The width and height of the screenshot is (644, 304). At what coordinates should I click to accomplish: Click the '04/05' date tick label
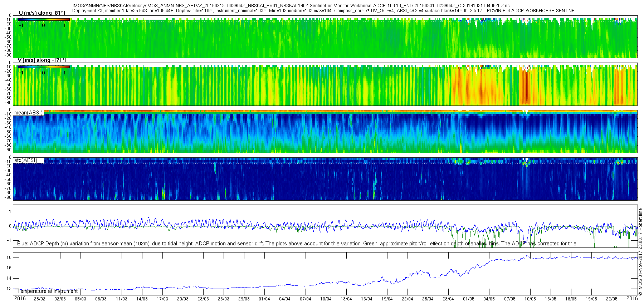pos(489,299)
